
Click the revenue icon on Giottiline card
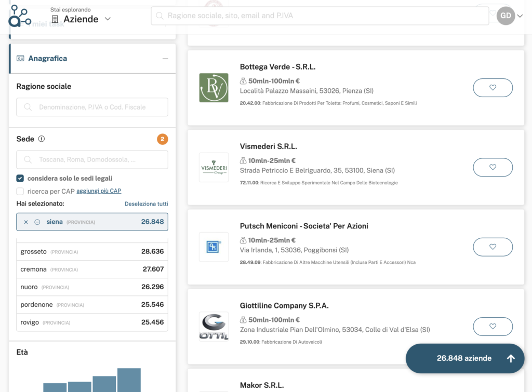pos(243,320)
